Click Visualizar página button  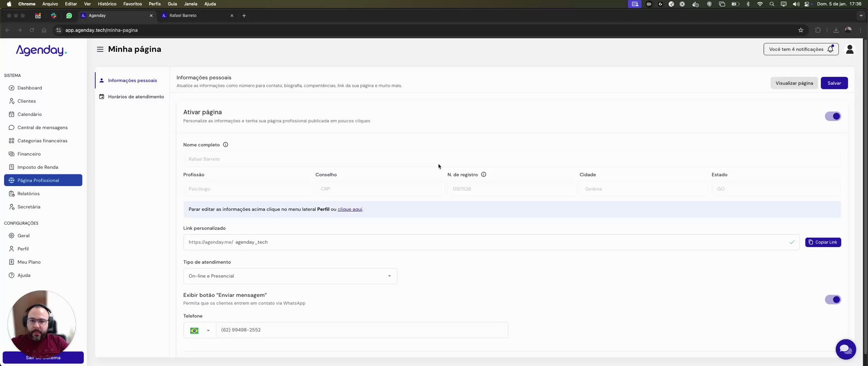(x=794, y=83)
